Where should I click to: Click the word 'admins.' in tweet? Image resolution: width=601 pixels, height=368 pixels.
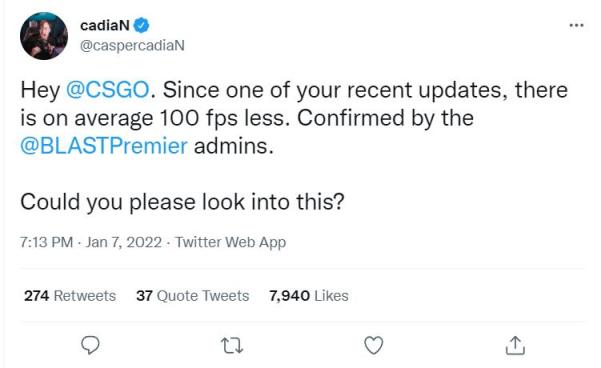click(234, 146)
